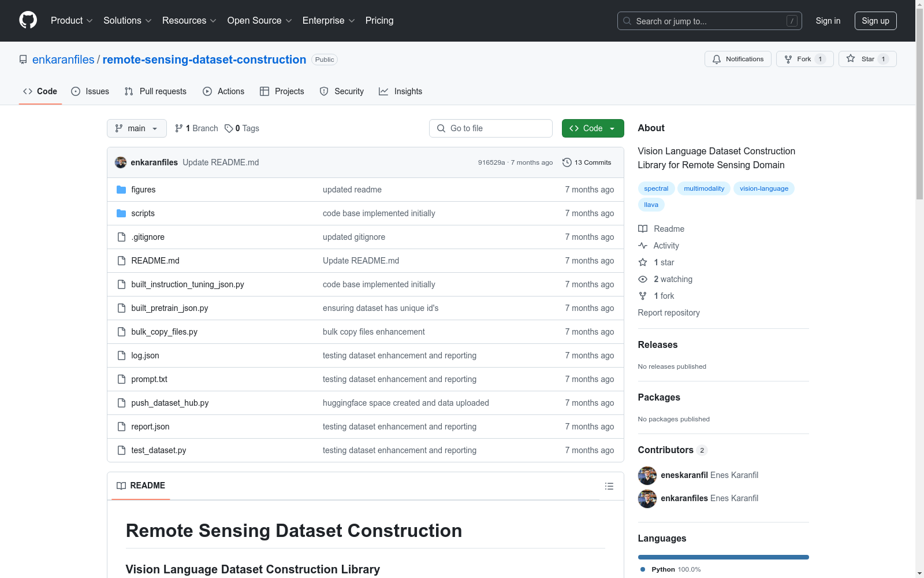Click the commit history clock icon
This screenshot has width=924, height=578.
[567, 162]
